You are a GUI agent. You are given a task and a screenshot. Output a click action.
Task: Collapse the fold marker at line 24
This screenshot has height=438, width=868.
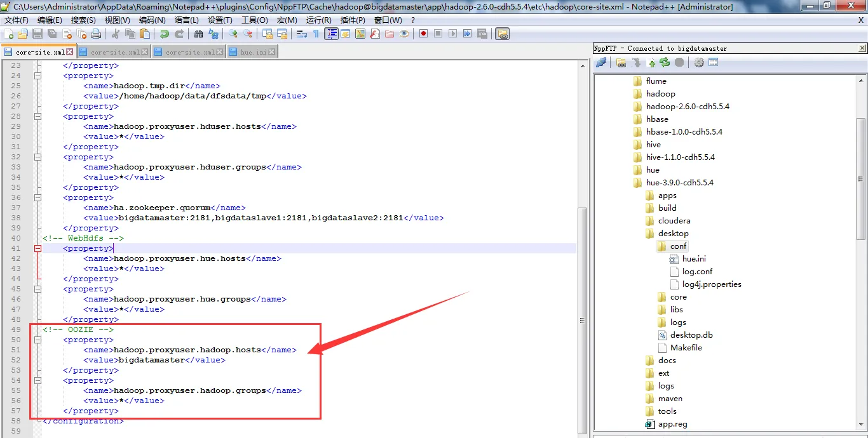tap(37, 76)
